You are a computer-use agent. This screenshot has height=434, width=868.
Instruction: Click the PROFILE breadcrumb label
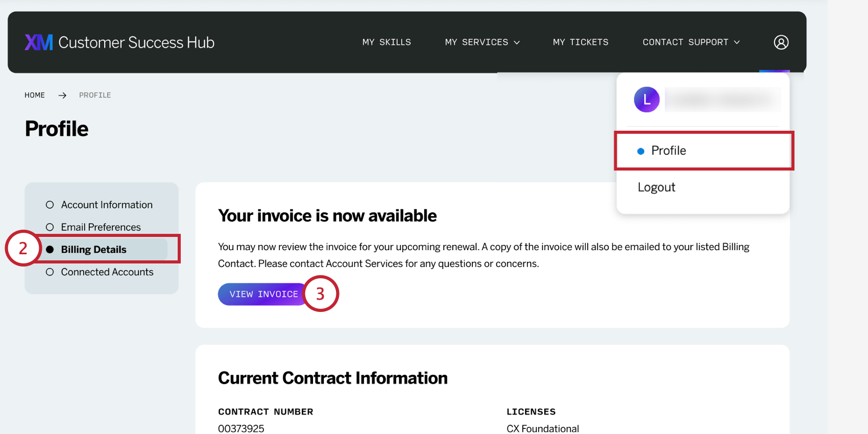pos(95,95)
